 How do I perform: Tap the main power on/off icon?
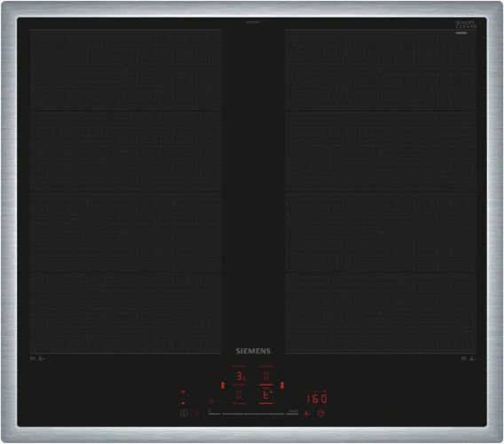[184, 413]
